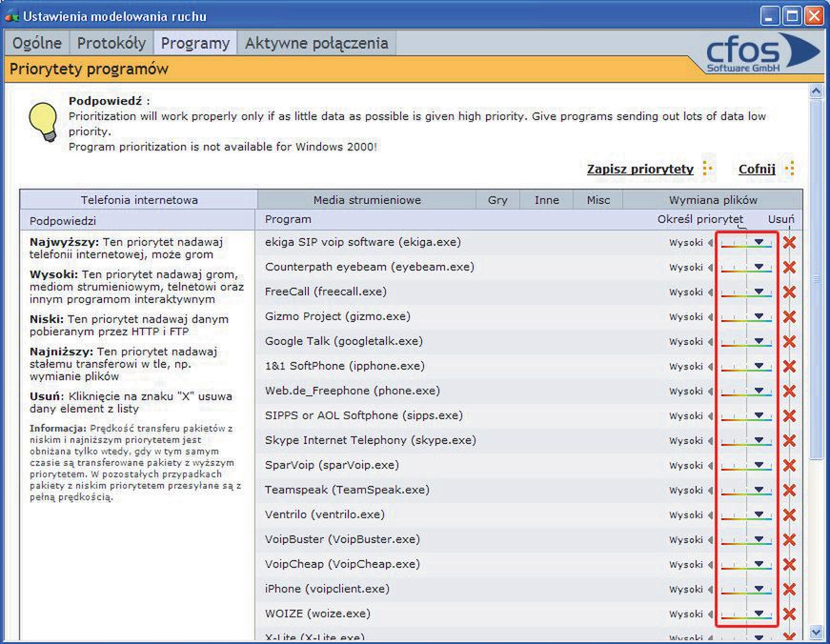This screenshot has width=830, height=644.
Task: Delete ekiga.exe entry with red X
Action: 789,242
